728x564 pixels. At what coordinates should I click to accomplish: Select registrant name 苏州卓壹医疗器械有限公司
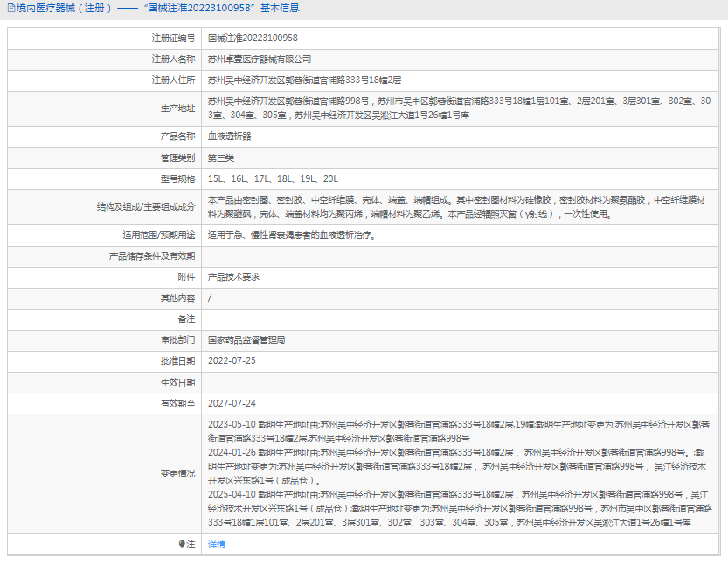click(260, 59)
